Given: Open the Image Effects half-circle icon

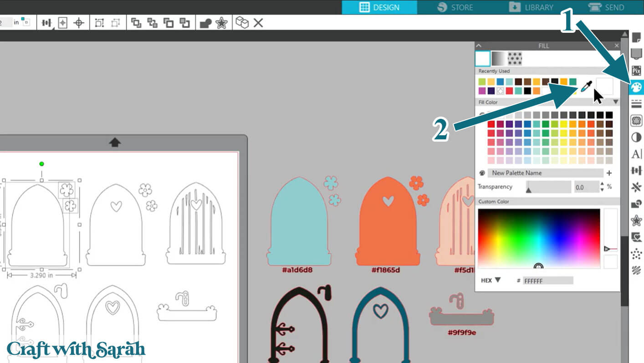Looking at the screenshot, I should coord(636,137).
